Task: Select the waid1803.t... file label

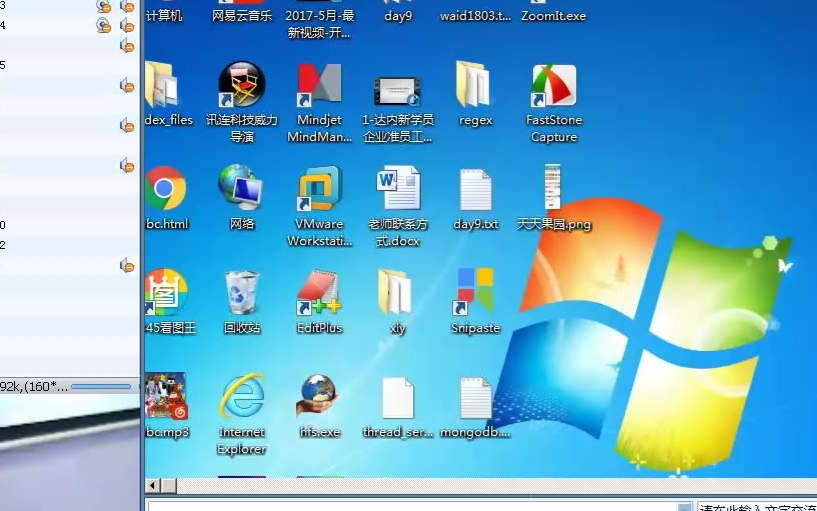Action: pyautogui.click(x=476, y=16)
